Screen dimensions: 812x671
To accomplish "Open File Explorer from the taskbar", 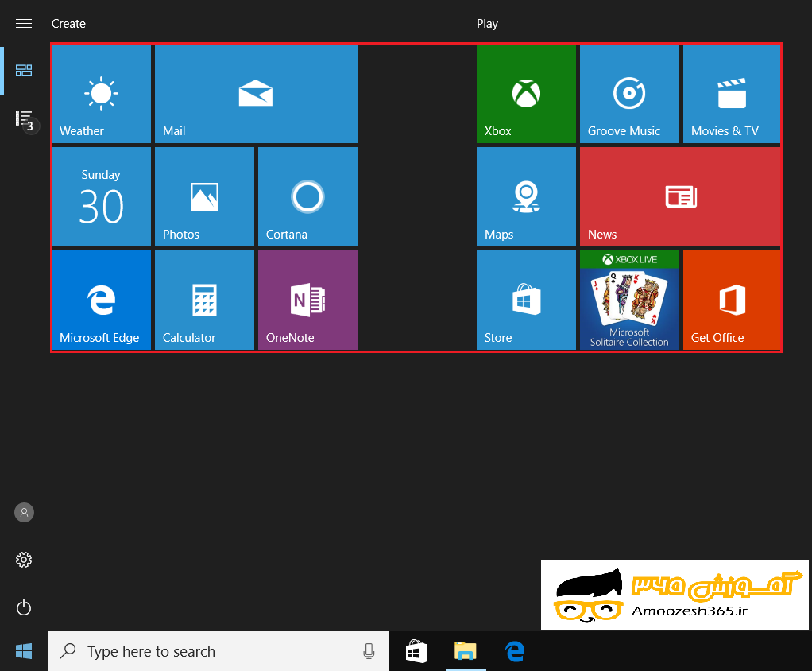I will tap(466, 651).
